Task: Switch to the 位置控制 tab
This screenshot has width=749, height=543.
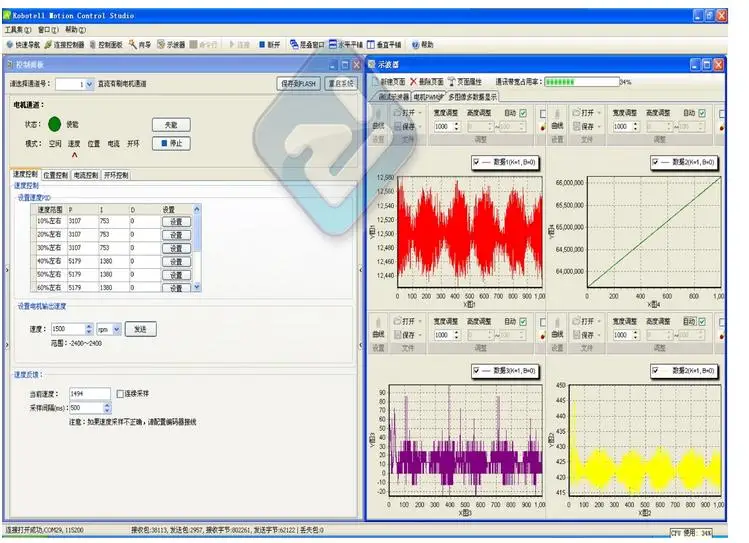Action: pos(55,175)
